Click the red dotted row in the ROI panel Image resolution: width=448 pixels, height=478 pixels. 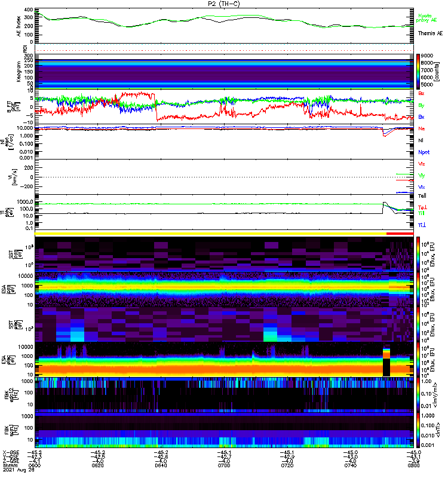pos(224,50)
